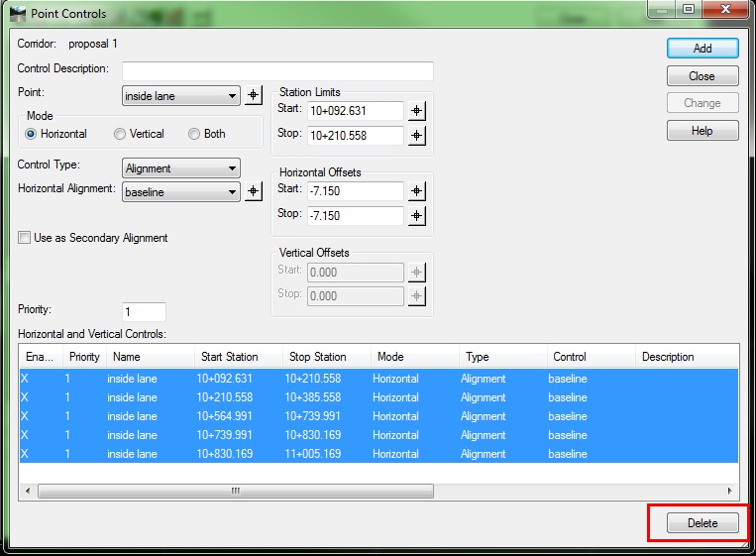Image resolution: width=756 pixels, height=556 pixels.
Task: Click the Ena... column header
Action: (x=41, y=357)
